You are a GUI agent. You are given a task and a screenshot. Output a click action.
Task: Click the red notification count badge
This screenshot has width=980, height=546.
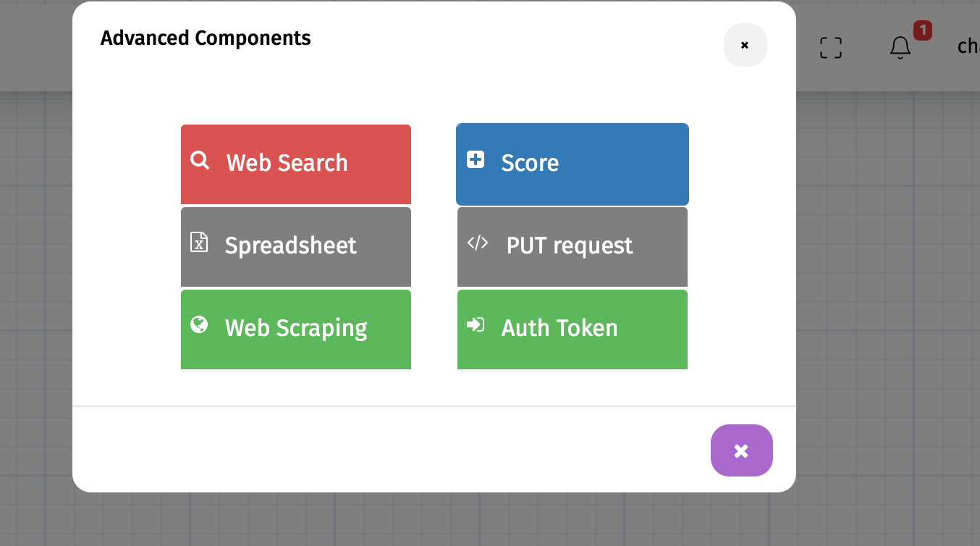(x=922, y=30)
